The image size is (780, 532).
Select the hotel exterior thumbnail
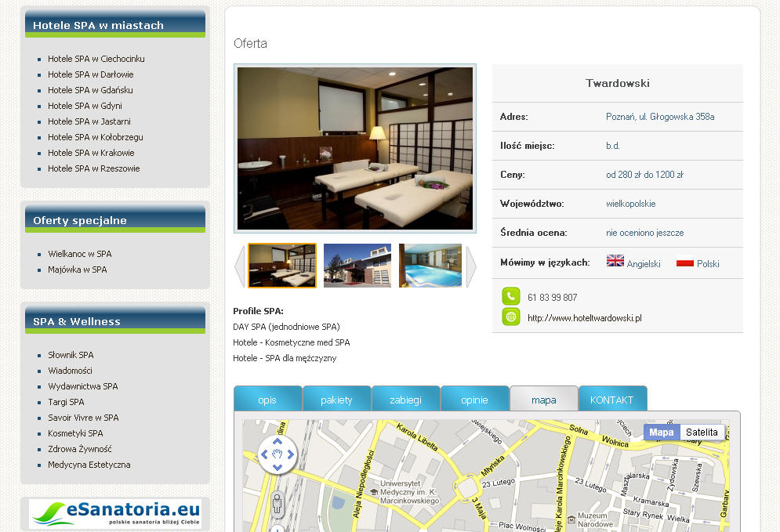point(357,266)
